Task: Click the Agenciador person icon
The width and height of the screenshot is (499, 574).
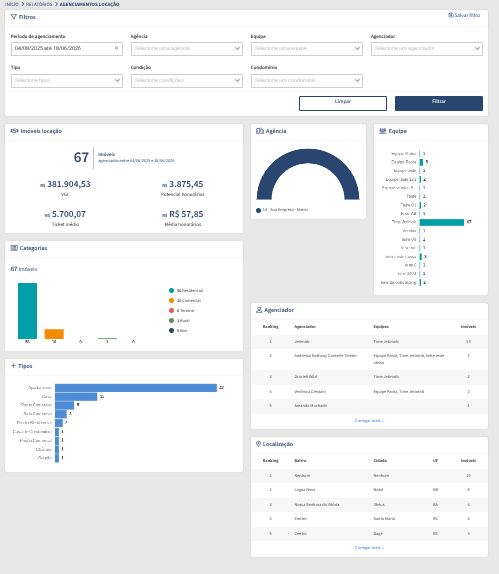Action: (259, 310)
